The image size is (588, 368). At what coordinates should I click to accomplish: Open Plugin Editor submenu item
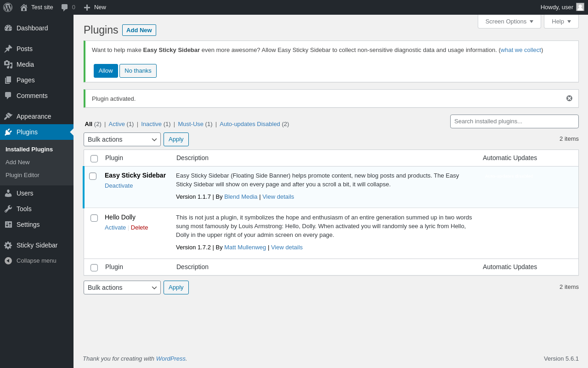(23, 175)
